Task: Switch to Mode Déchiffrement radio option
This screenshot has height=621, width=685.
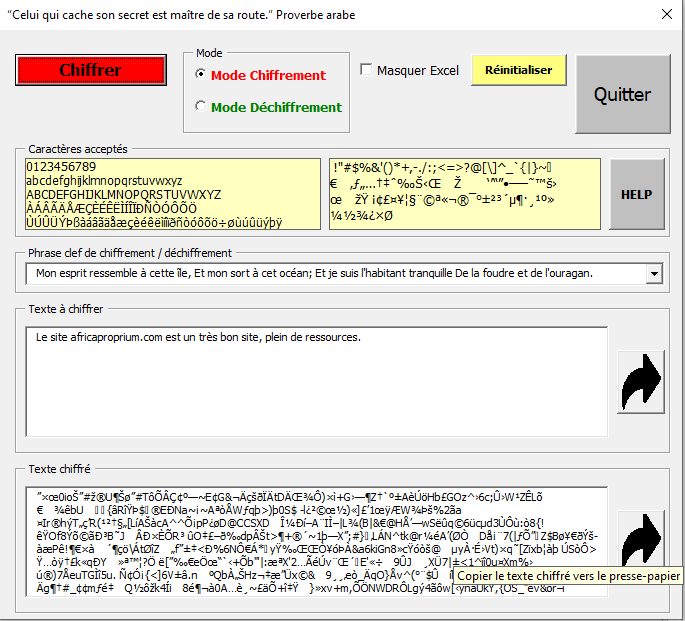Action: click(x=201, y=107)
